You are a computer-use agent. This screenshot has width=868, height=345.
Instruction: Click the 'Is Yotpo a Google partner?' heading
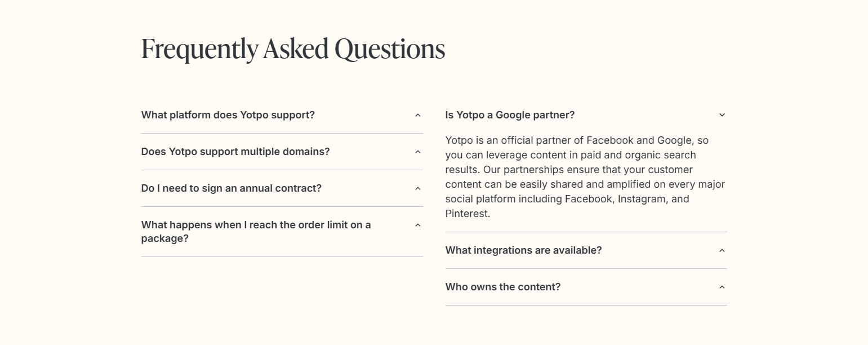510,114
